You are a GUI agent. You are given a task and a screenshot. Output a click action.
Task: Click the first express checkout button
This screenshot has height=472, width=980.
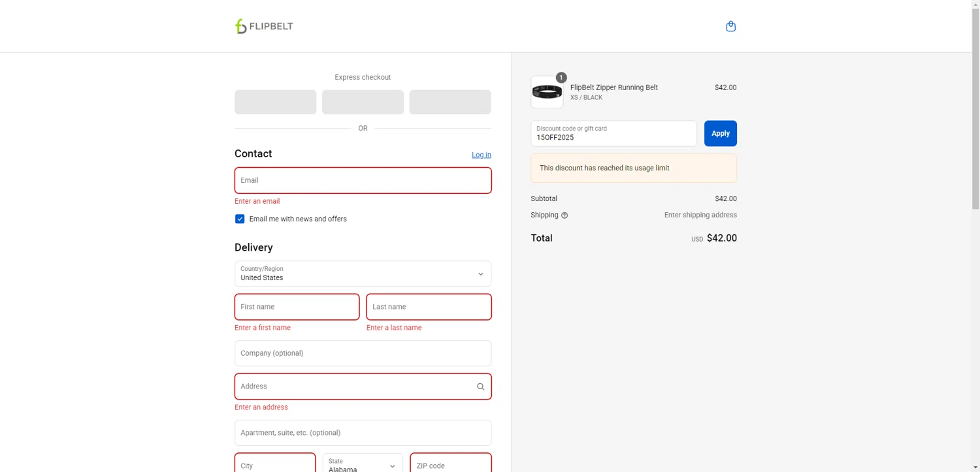point(275,102)
